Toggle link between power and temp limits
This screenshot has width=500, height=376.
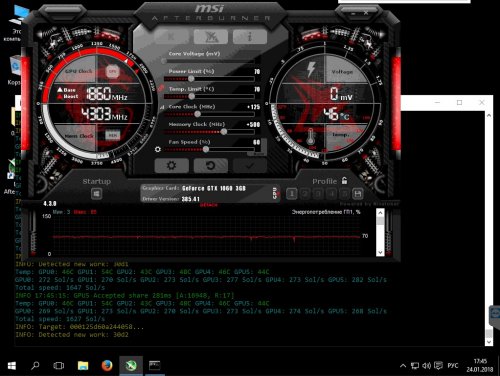click(161, 88)
